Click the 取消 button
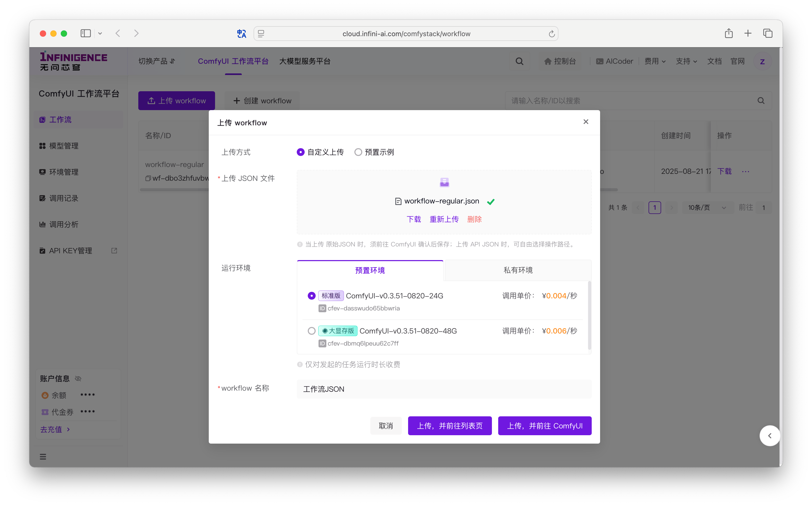The width and height of the screenshot is (812, 506). click(386, 426)
